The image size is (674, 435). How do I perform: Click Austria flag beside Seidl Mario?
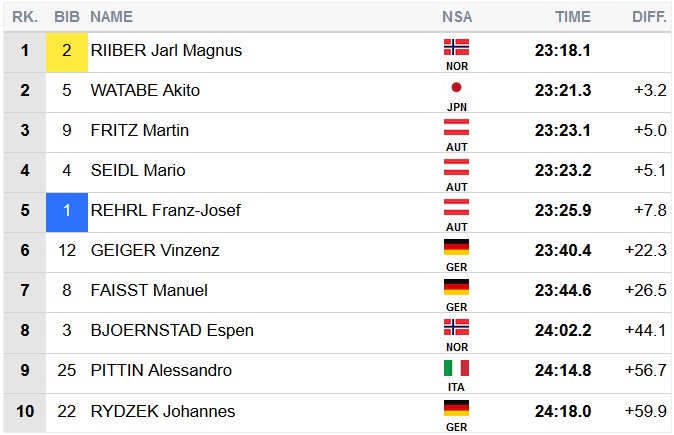pos(456,167)
